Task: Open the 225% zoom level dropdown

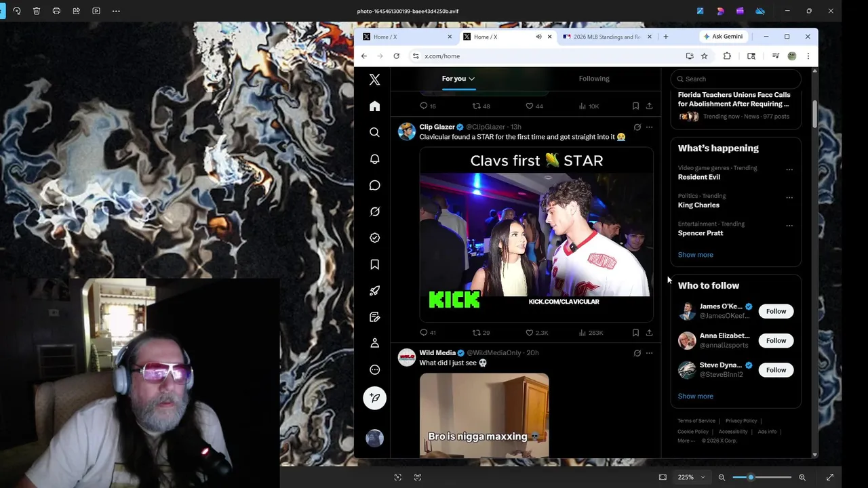Action: (692, 477)
